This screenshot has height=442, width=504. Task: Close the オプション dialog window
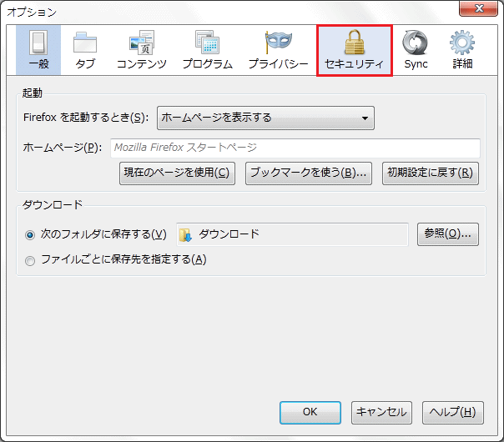(479, 8)
